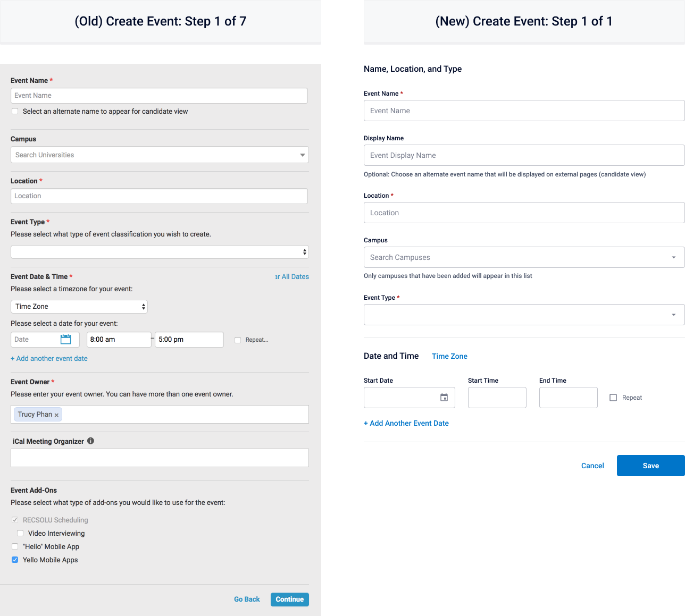Open new form Event Type dropdown
The height and width of the screenshot is (616, 685).
pyautogui.click(x=524, y=315)
